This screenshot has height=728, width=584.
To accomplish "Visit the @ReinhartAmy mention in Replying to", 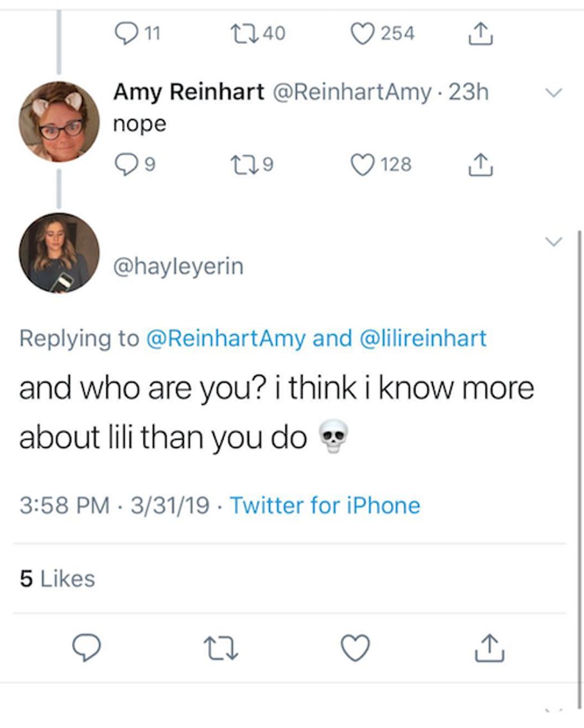I will tap(226, 338).
